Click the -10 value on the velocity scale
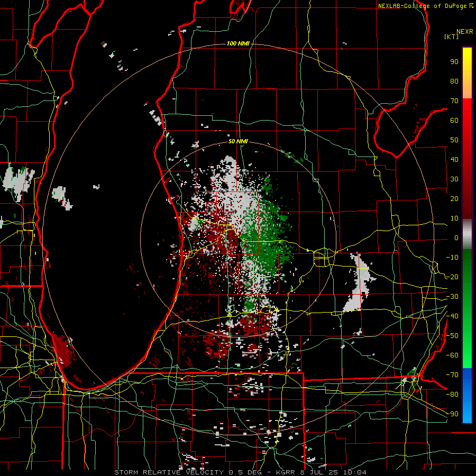The width and height of the screenshot is (476, 476). (452, 258)
